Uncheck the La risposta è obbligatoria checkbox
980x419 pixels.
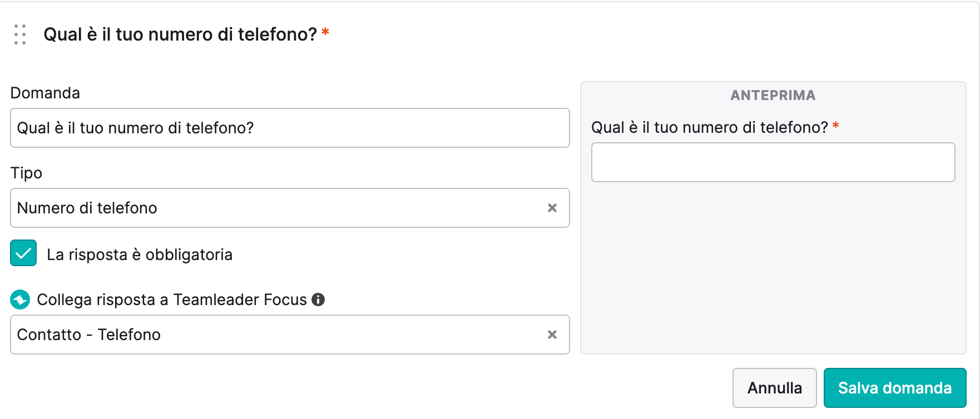23,253
